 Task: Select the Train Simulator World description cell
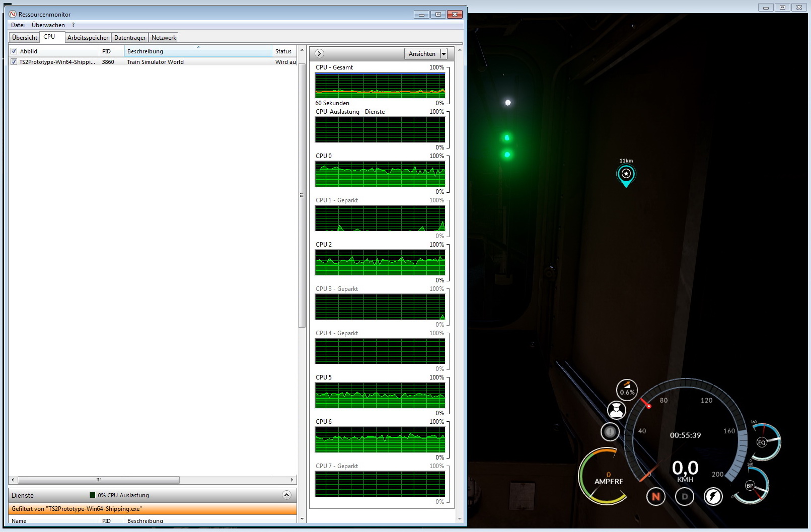[156, 62]
